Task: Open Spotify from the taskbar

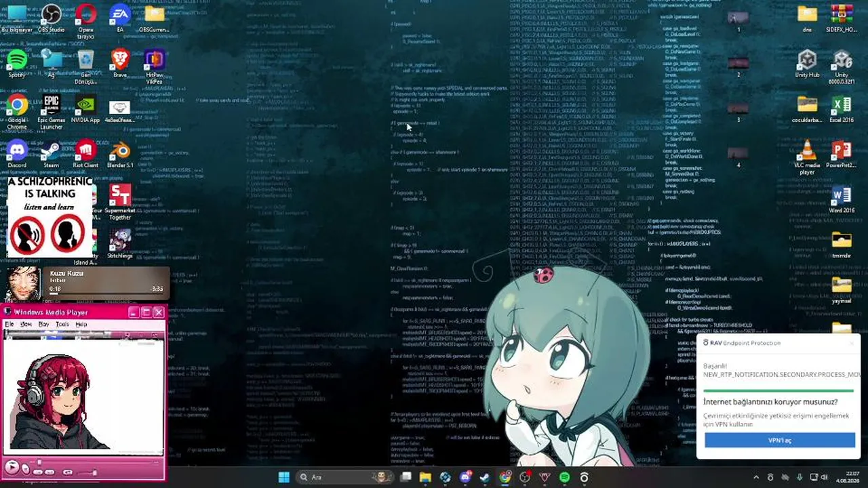Action: tap(565, 477)
